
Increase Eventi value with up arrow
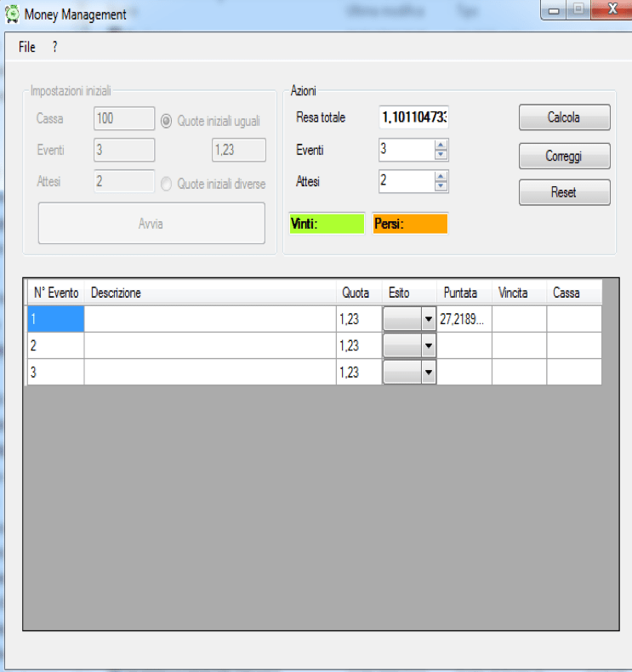tap(441, 145)
